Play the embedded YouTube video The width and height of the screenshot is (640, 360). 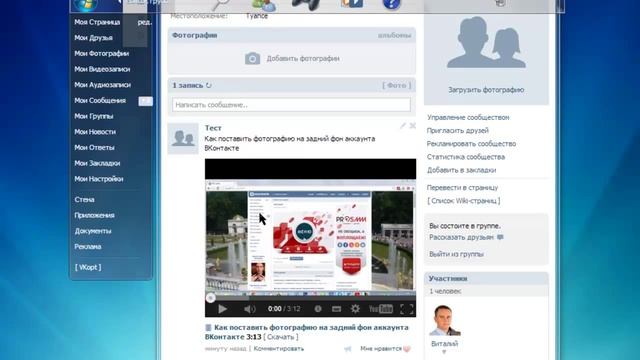point(222,309)
